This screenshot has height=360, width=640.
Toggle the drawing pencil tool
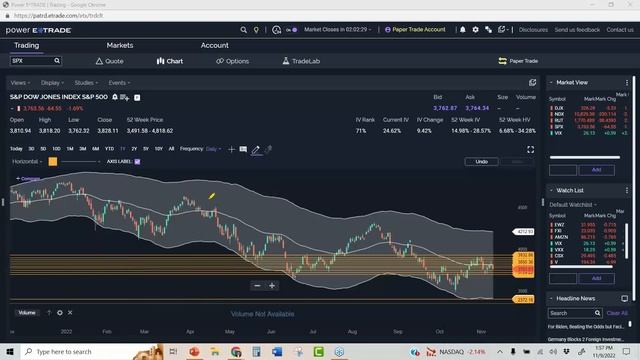tap(256, 150)
